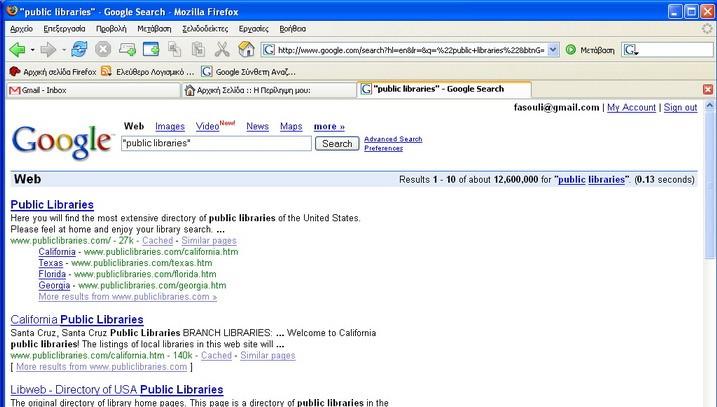
Task: Click More results from www.publiclibraries.com » link
Action: 128,297
